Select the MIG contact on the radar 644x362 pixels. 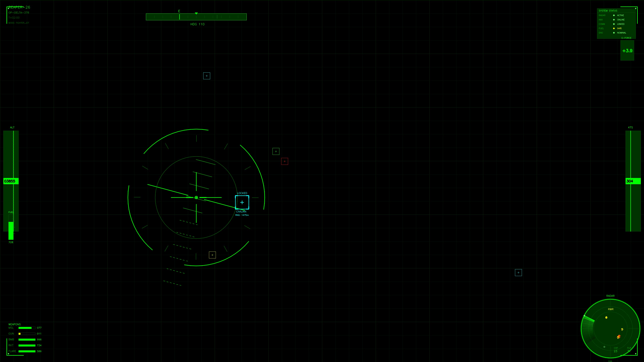coord(622,329)
